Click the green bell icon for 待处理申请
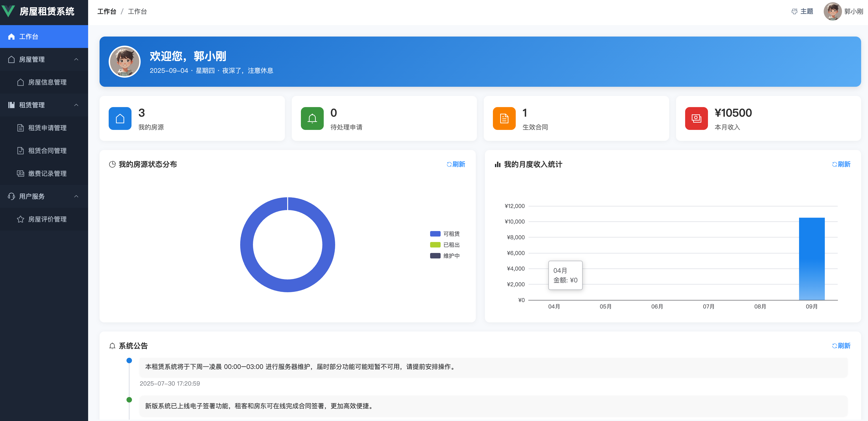This screenshot has height=421, width=868. coord(312,118)
